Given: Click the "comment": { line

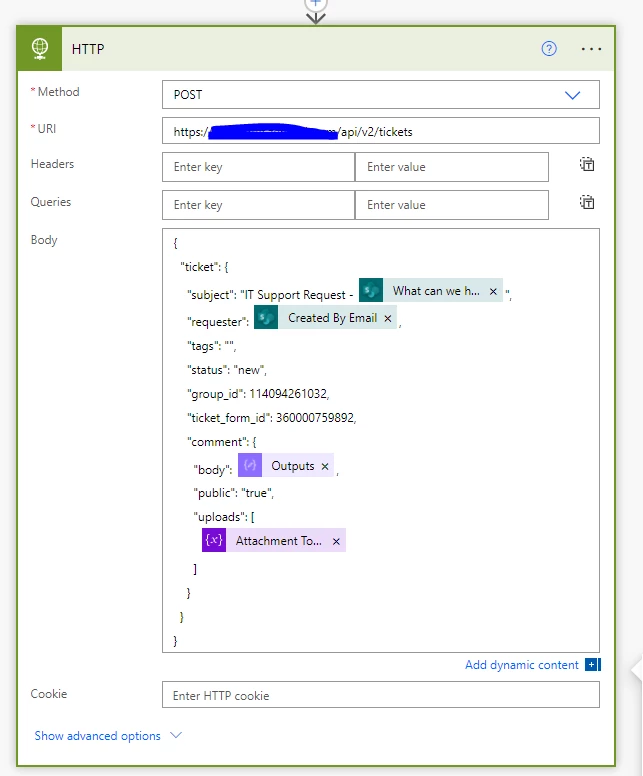Looking at the screenshot, I should (221, 441).
